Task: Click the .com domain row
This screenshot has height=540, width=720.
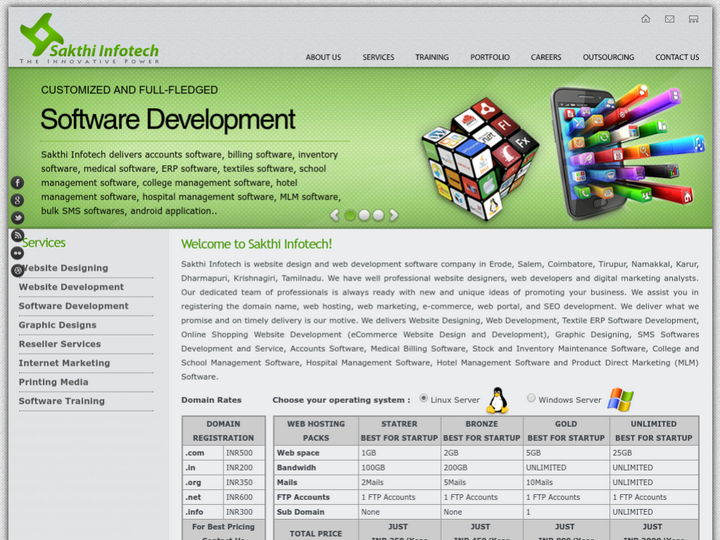Action: pyautogui.click(x=224, y=453)
